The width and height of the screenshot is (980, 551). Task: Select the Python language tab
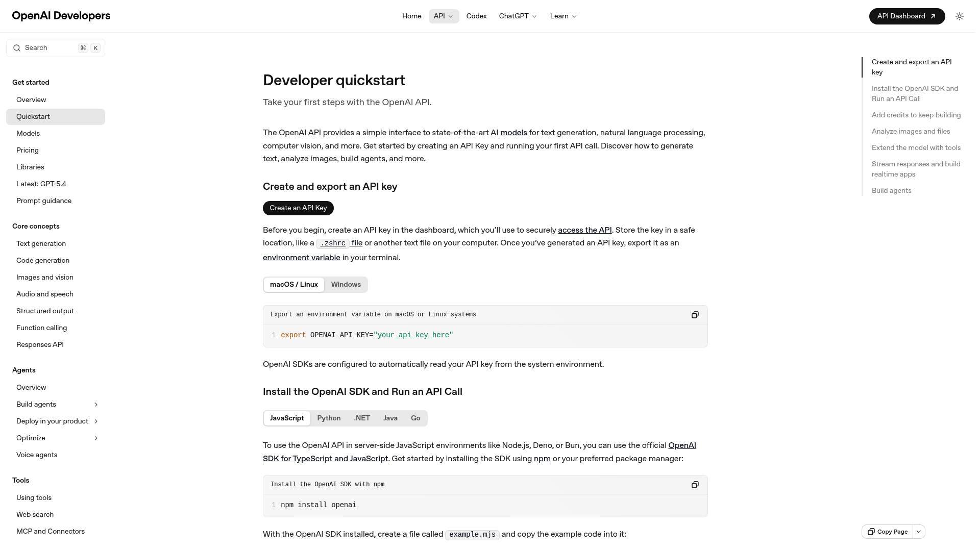tap(329, 418)
